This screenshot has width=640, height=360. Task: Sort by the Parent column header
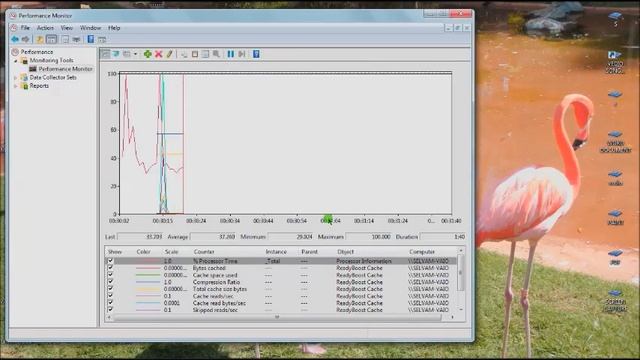(x=309, y=252)
